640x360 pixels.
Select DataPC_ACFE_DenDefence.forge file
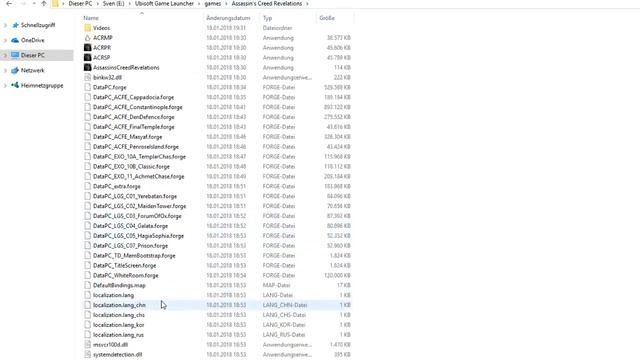pos(133,117)
